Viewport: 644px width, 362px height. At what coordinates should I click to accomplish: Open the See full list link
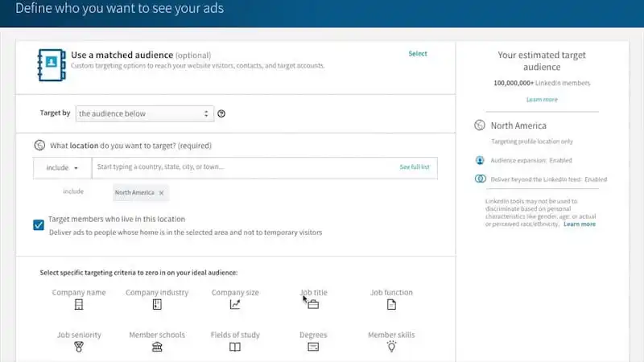(414, 167)
